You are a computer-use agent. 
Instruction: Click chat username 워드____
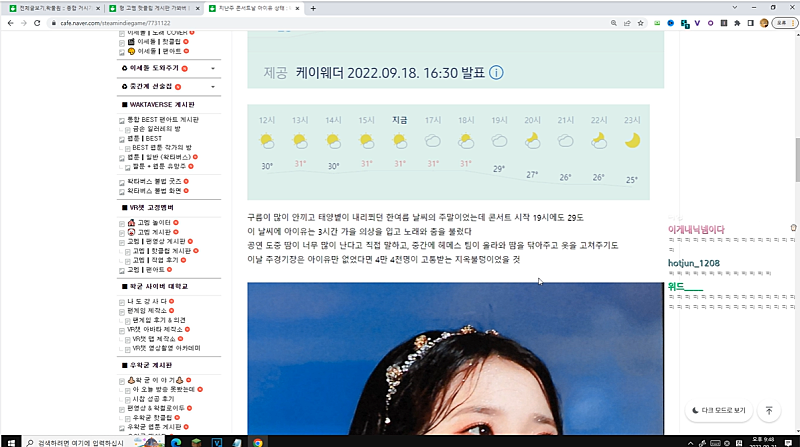pos(685,287)
